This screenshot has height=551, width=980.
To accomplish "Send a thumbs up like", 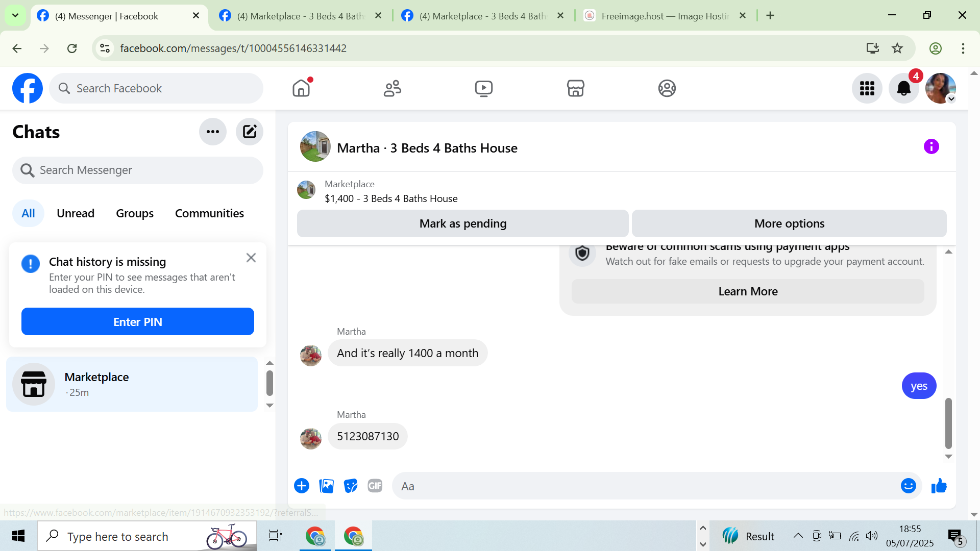I will 939,486.
